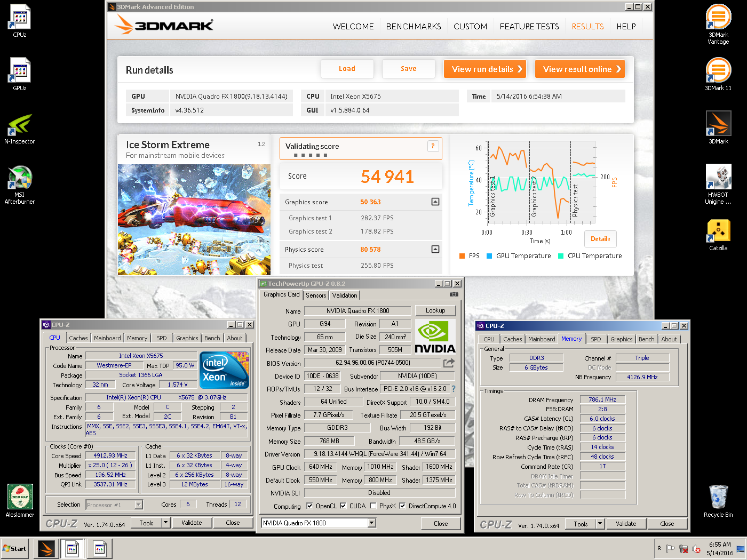Click the Close button in GPU-Z
Image resolution: width=747 pixels, height=560 pixels.
click(x=441, y=524)
